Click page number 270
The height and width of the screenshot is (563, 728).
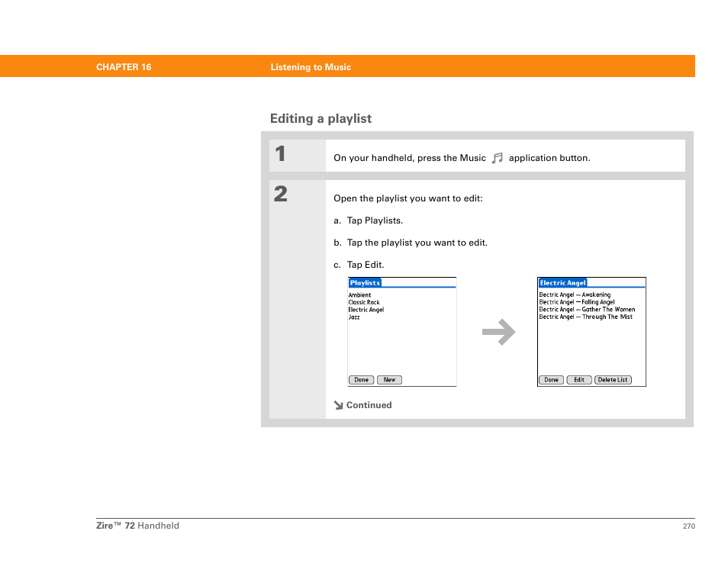(x=689, y=526)
